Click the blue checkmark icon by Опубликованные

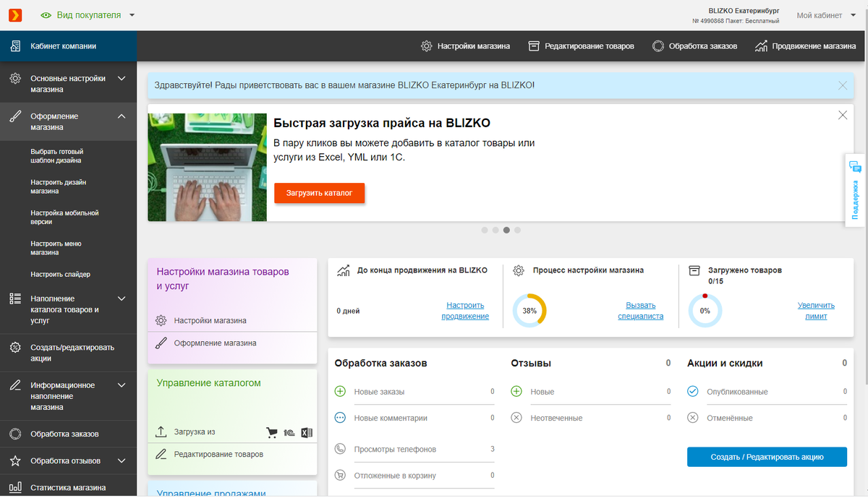click(x=692, y=391)
